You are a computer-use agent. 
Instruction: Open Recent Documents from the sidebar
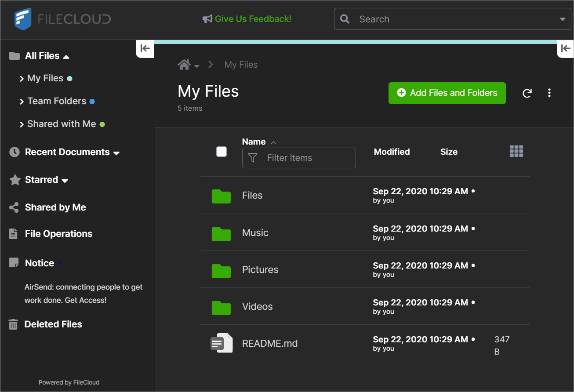(67, 152)
